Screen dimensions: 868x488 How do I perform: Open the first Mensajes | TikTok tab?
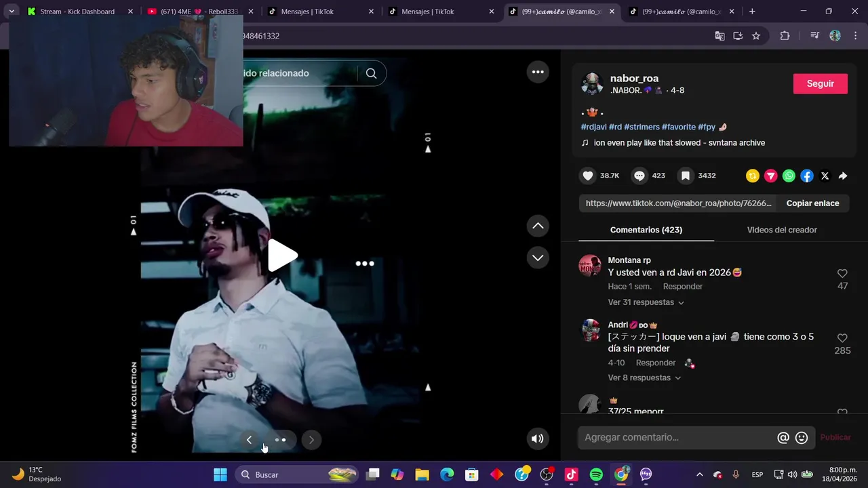tap(319, 12)
